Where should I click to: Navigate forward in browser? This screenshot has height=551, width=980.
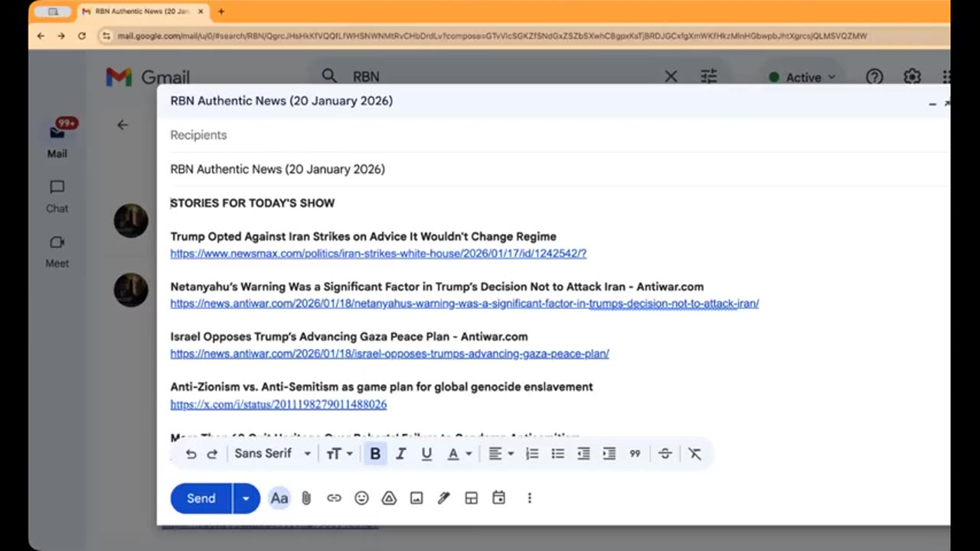pos(61,36)
